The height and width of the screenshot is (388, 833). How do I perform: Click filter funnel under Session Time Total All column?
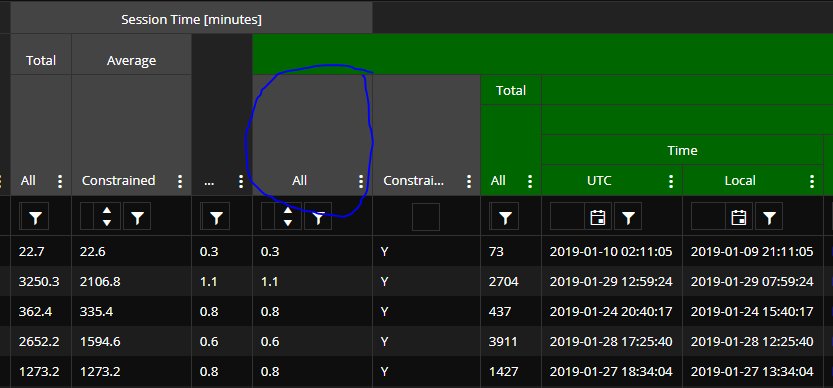click(35, 217)
